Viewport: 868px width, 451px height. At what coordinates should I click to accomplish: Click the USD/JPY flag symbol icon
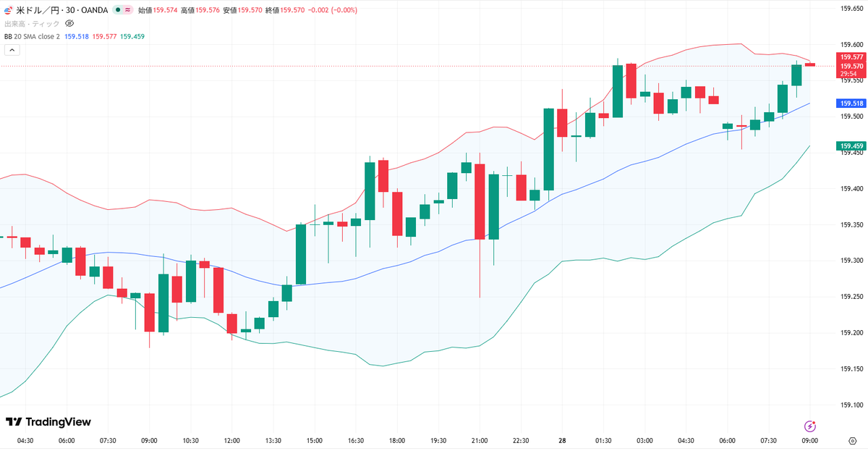(9, 10)
